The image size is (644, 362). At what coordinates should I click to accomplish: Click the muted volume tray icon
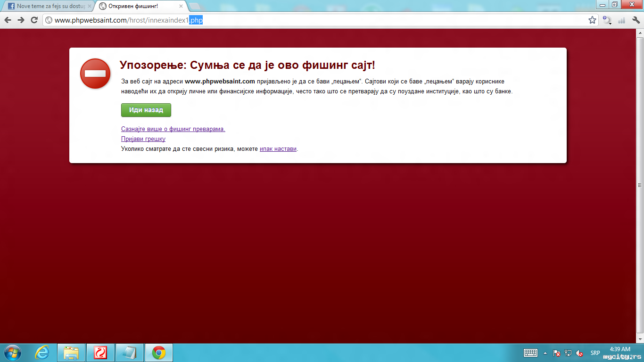coord(580,353)
